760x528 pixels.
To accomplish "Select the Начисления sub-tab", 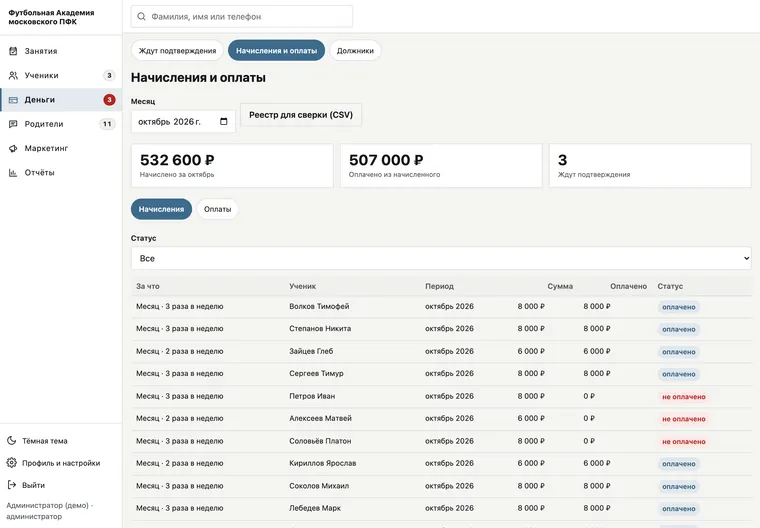I will point(161,209).
